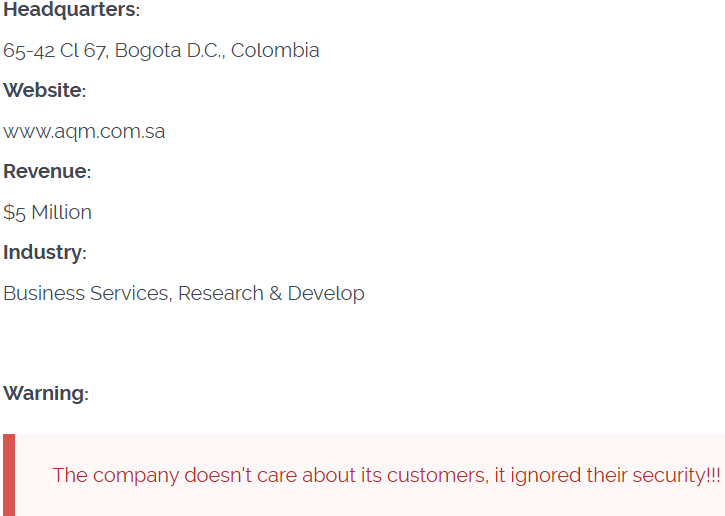This screenshot has width=725, height=516.
Task: Click the www.aqm.com.sa website address
Action: pyautogui.click(x=84, y=131)
